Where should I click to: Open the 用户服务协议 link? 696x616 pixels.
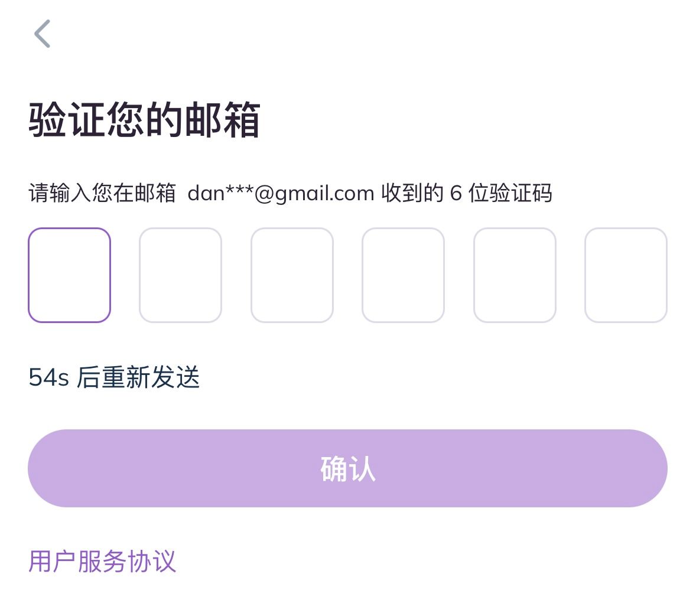point(102,561)
